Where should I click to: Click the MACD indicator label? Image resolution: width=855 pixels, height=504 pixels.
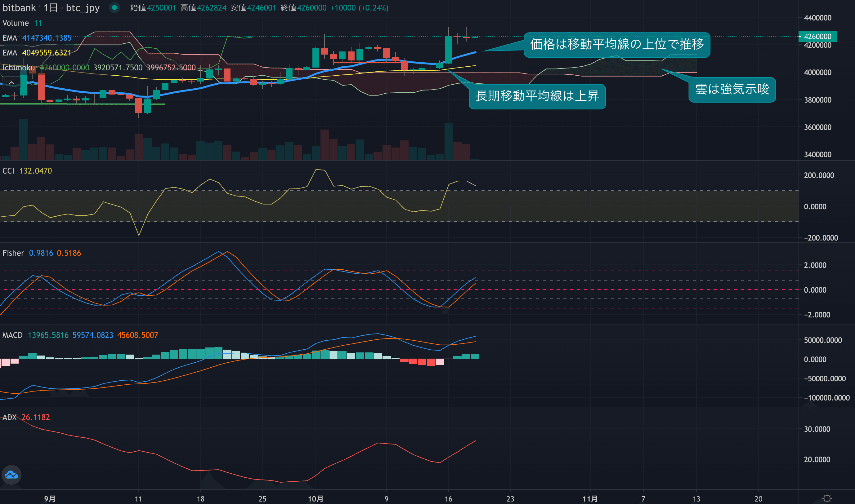tap(13, 335)
